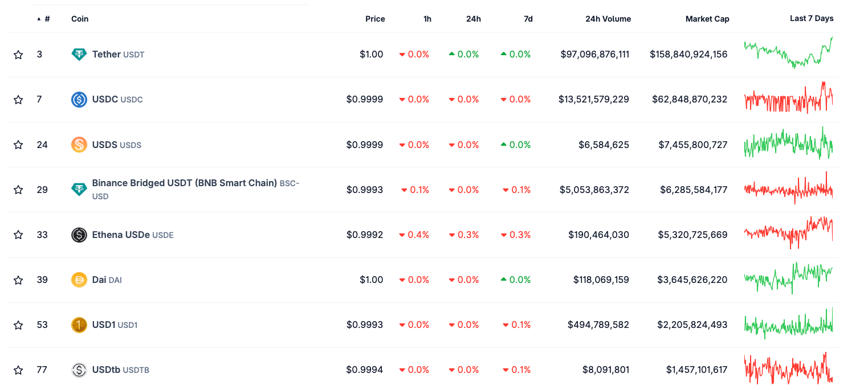Open the Tether USDT coin page
The width and height of the screenshot is (868, 390).
click(x=119, y=55)
